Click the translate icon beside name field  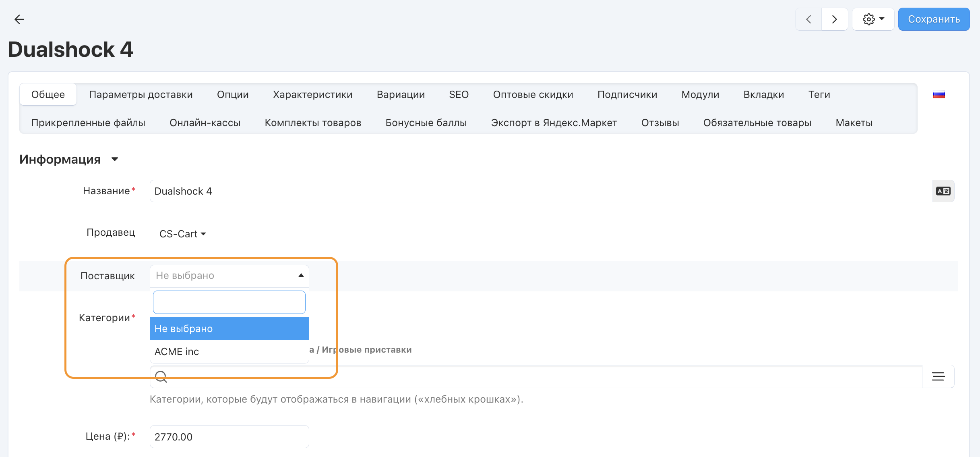tap(943, 191)
